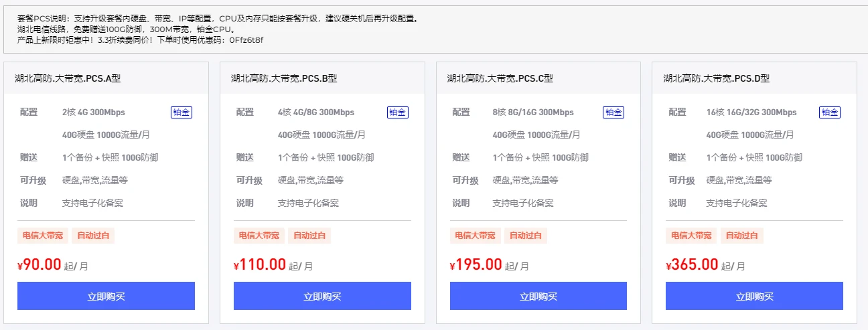Viewport: 868px width, 330px height.
Task: Click the 自动过白 tag on the C型 card
Action: tap(526, 236)
